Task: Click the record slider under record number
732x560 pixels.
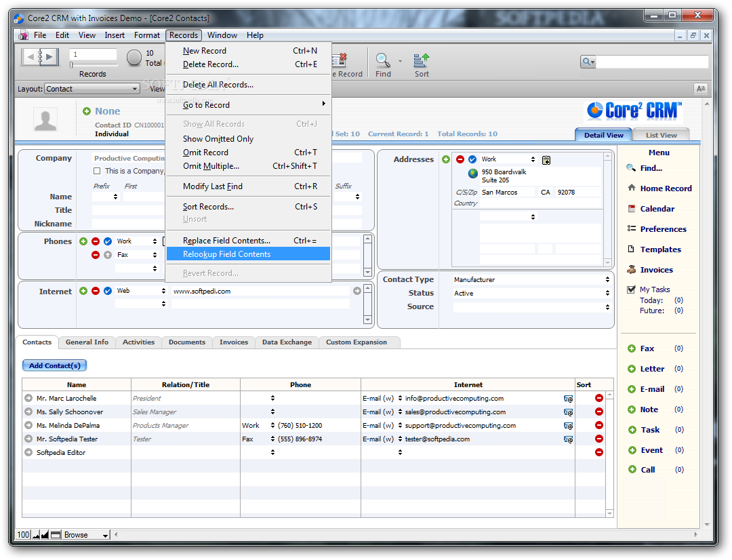Action: pyautogui.click(x=94, y=65)
